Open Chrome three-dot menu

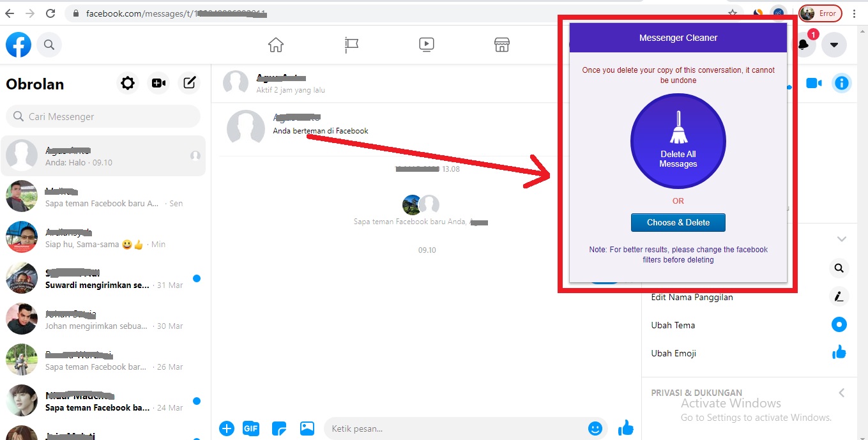click(x=855, y=13)
